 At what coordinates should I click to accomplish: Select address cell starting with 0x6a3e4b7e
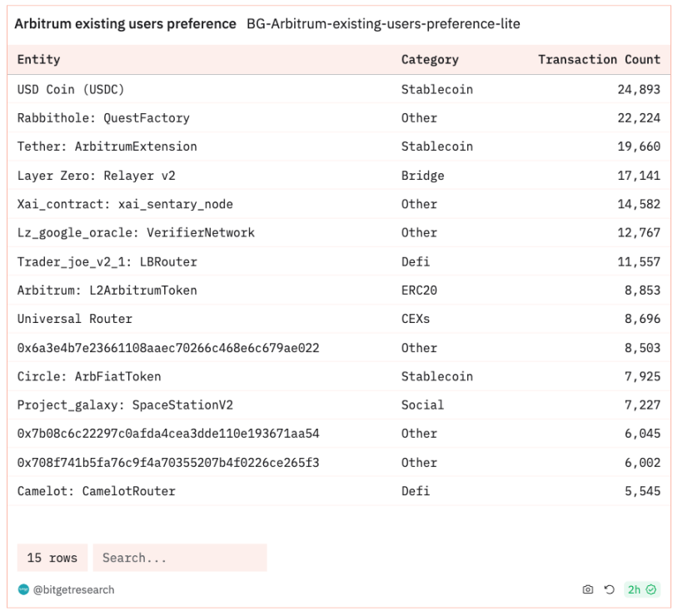(x=168, y=348)
